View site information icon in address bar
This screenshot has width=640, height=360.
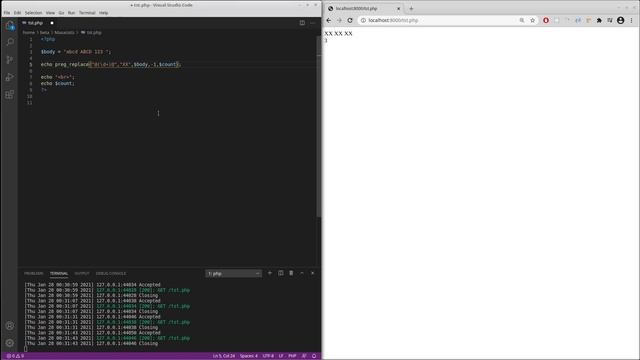coord(363,20)
